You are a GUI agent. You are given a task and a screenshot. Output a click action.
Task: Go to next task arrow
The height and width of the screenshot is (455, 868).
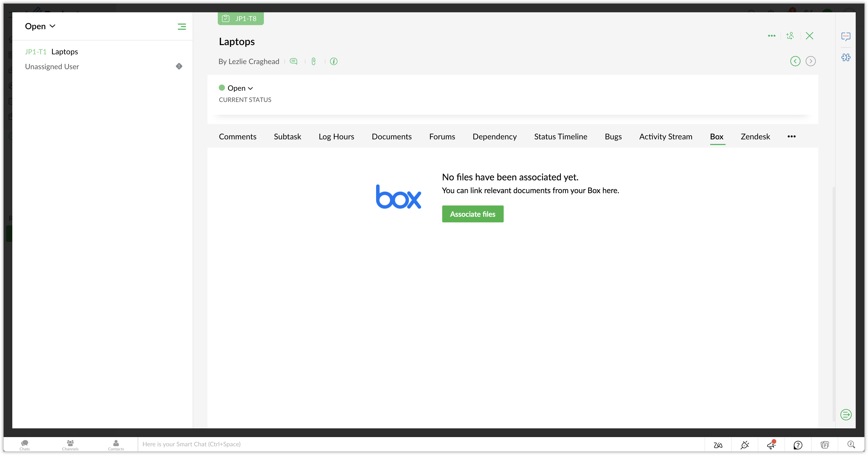[x=810, y=61]
